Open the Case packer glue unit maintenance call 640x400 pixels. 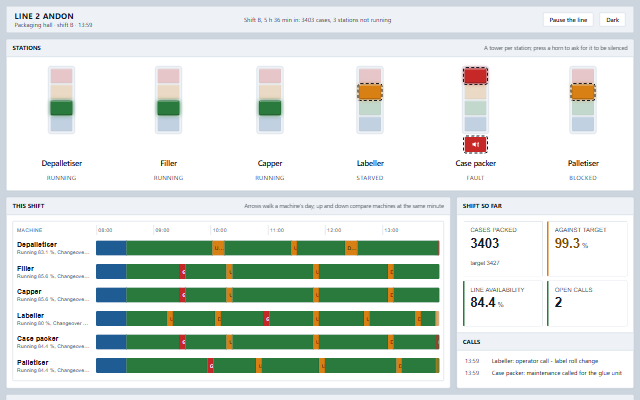point(545,373)
